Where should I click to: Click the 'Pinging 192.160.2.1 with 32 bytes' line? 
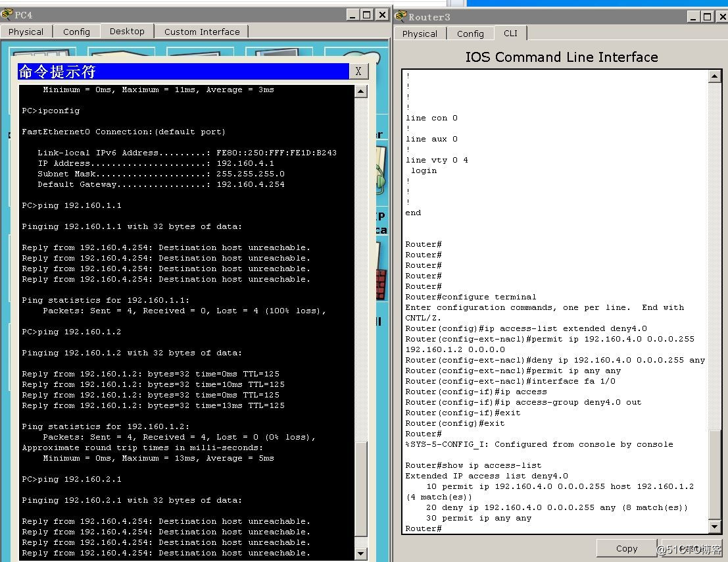pos(132,500)
